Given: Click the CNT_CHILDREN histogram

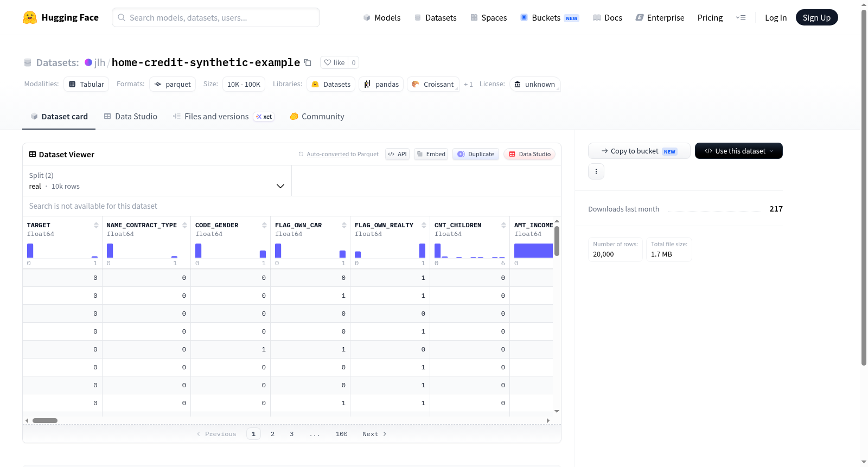Looking at the screenshot, I should tap(470, 251).
